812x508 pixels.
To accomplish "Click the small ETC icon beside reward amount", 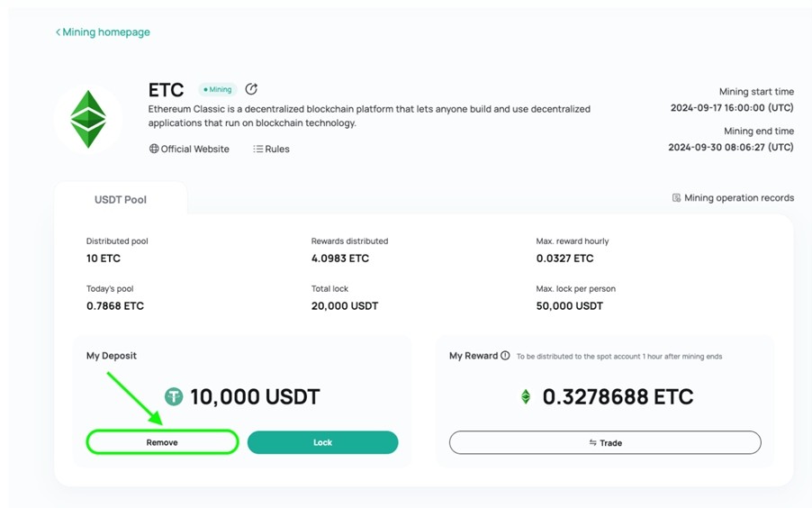I will [x=526, y=396].
